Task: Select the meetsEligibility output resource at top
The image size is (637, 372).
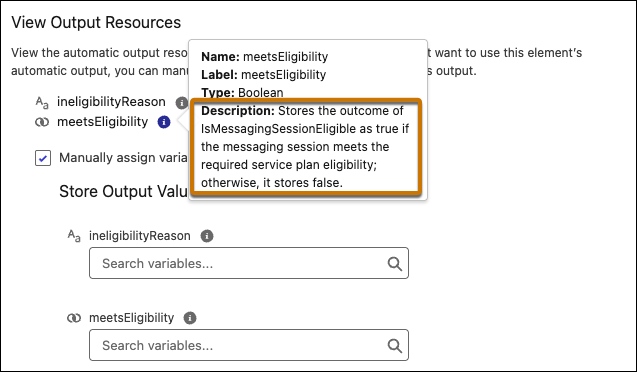Action: [102, 121]
